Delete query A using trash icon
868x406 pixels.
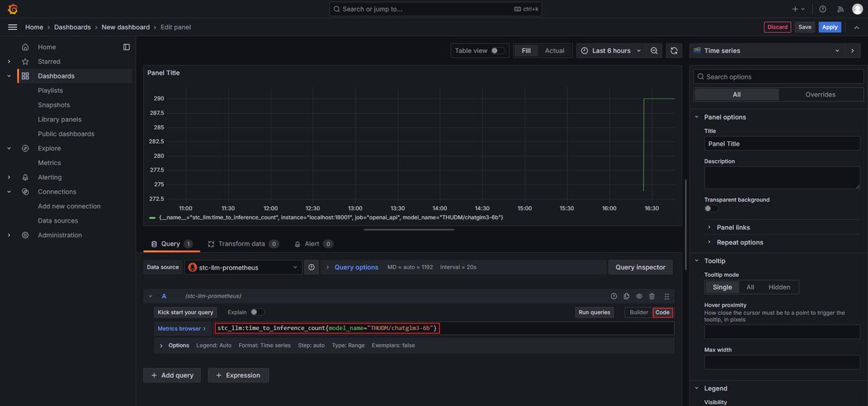click(652, 297)
